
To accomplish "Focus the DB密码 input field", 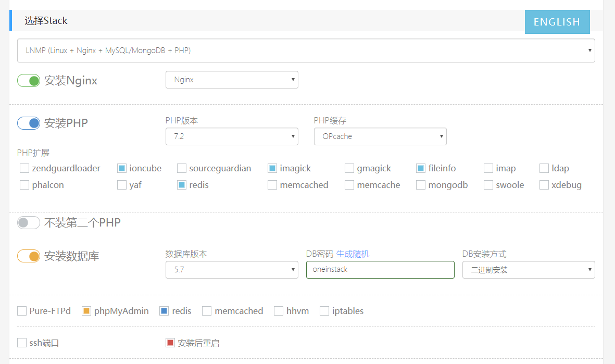I will (380, 270).
